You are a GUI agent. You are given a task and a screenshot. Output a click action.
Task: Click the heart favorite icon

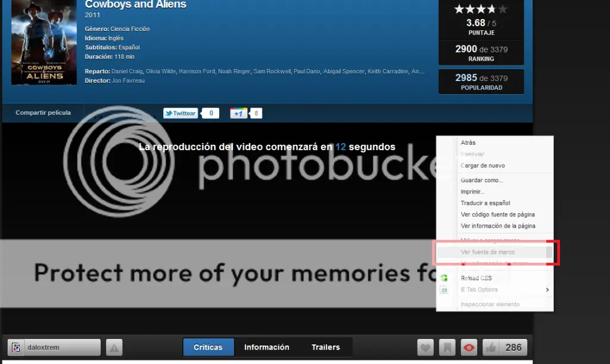click(x=425, y=347)
